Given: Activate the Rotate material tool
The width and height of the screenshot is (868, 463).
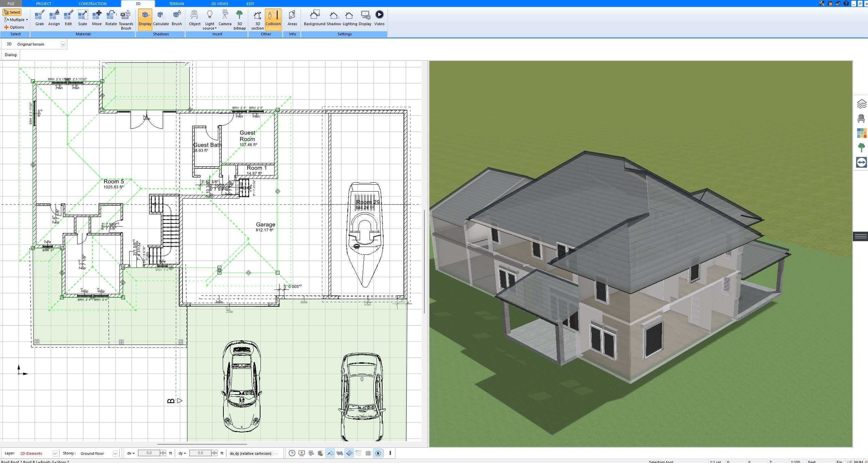Looking at the screenshot, I should point(111,18).
